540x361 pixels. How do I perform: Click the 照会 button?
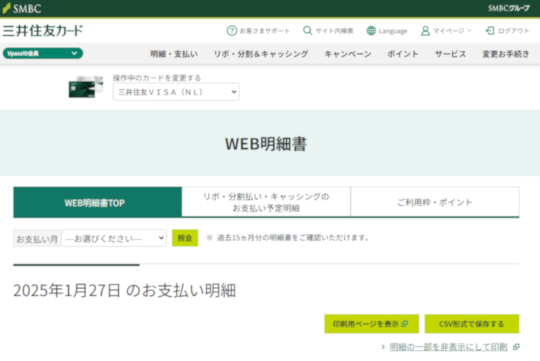pyautogui.click(x=185, y=238)
